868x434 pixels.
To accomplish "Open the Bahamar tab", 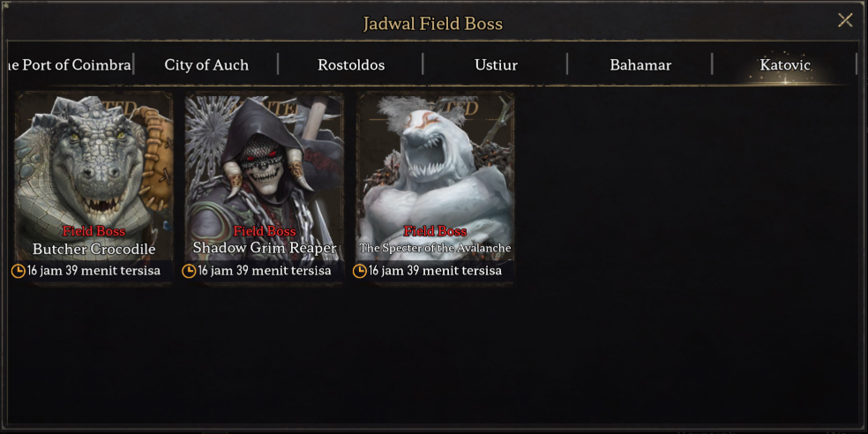I will point(640,64).
